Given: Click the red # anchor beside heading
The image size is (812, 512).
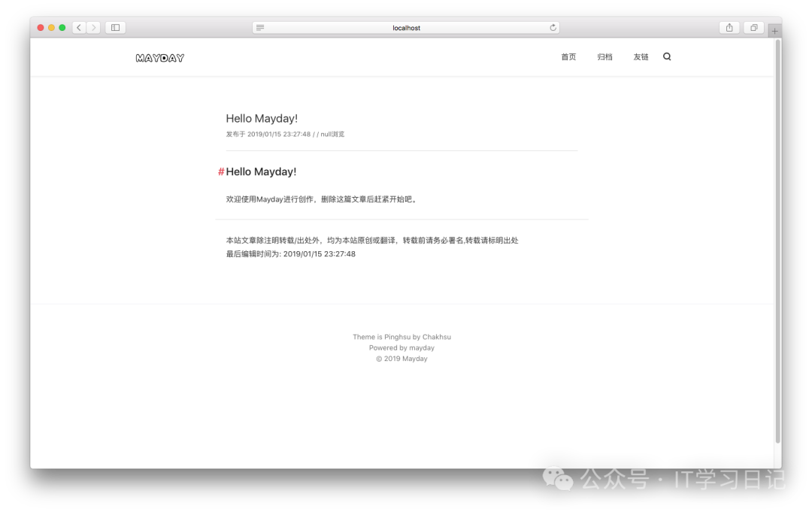Looking at the screenshot, I should tap(221, 172).
